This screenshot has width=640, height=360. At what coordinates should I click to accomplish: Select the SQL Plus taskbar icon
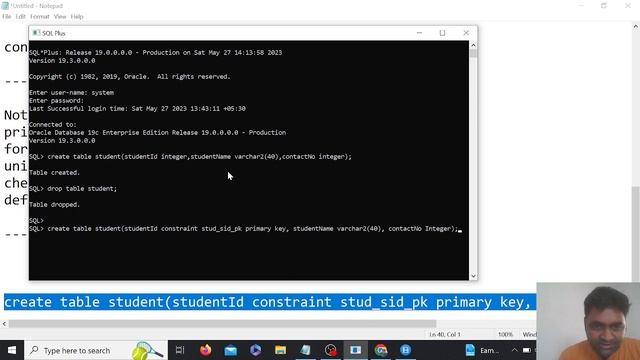pos(356,350)
